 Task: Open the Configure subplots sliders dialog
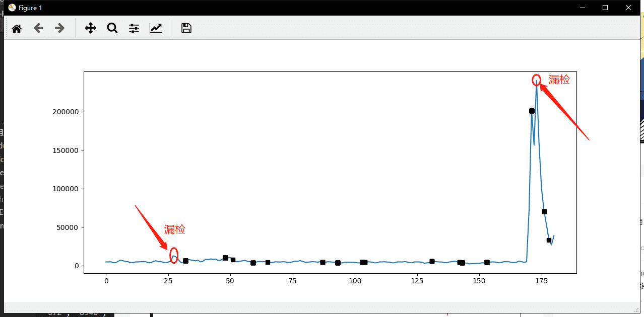[x=134, y=28]
